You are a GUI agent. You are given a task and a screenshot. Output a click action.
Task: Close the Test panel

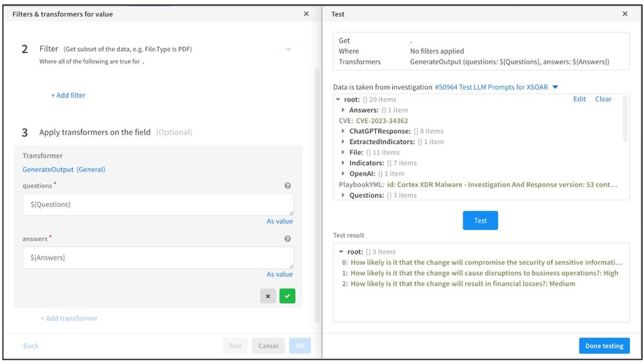pos(625,14)
